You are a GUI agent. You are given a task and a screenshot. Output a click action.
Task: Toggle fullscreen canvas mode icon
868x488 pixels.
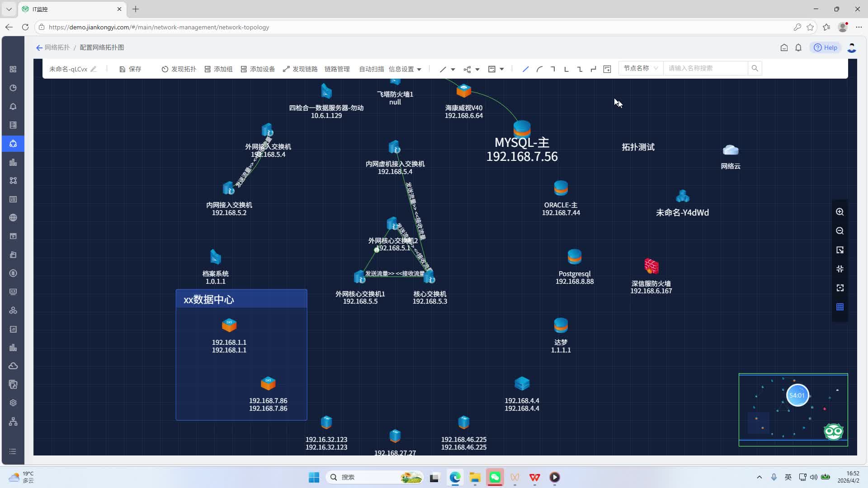click(840, 288)
